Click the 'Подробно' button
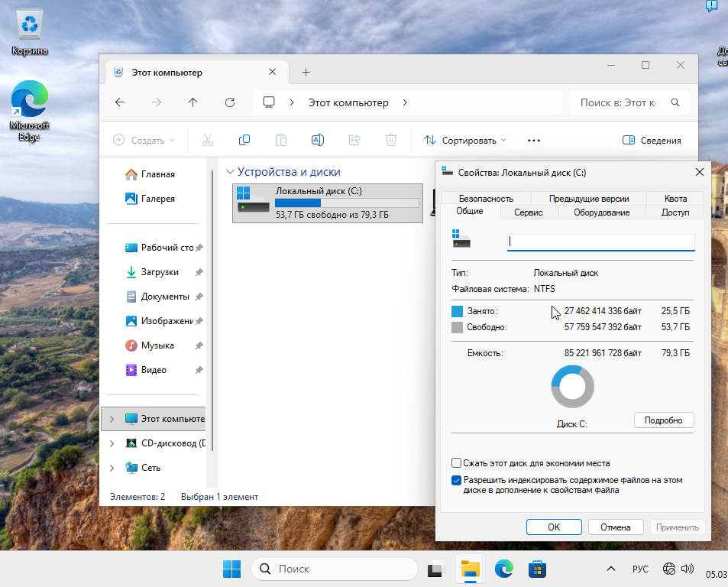This screenshot has width=728, height=587. (663, 420)
